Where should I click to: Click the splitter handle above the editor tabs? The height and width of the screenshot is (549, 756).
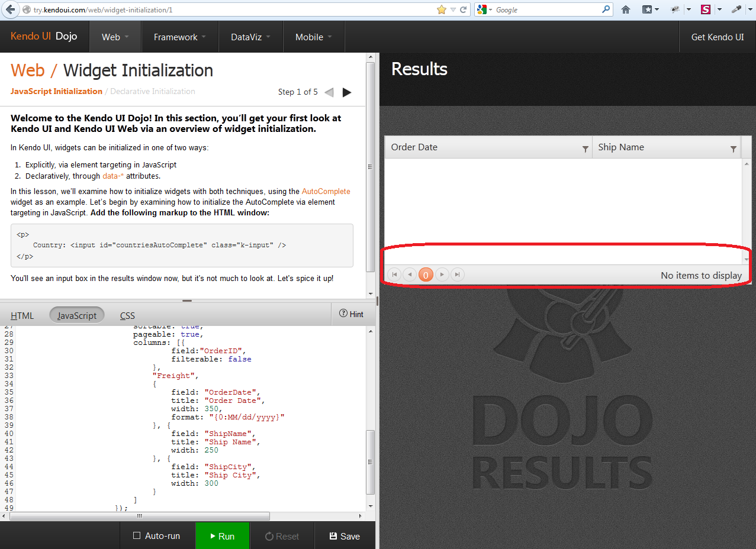187,301
